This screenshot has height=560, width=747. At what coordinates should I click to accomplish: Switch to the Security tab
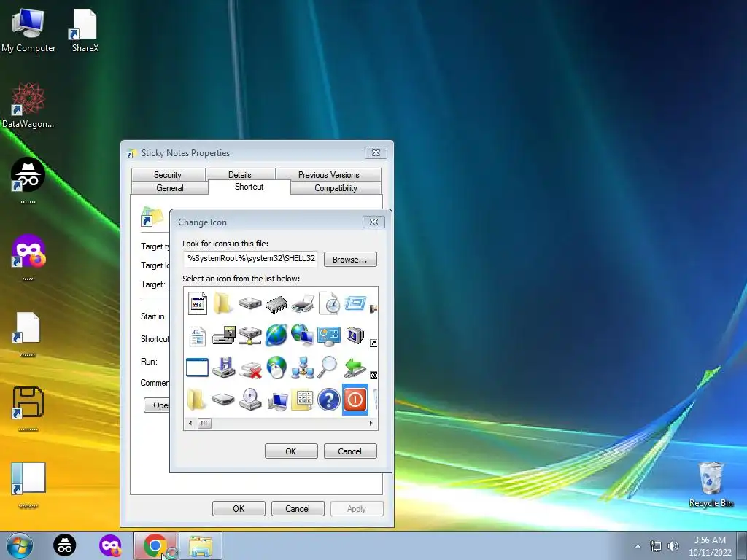point(168,174)
